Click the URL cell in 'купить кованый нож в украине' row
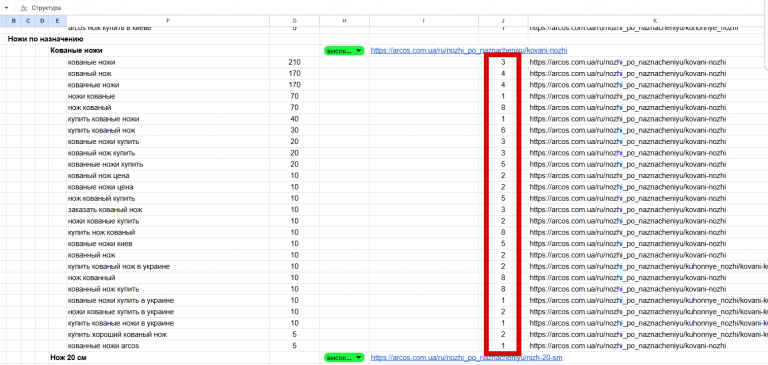This screenshot has height=365, width=768. (648, 267)
